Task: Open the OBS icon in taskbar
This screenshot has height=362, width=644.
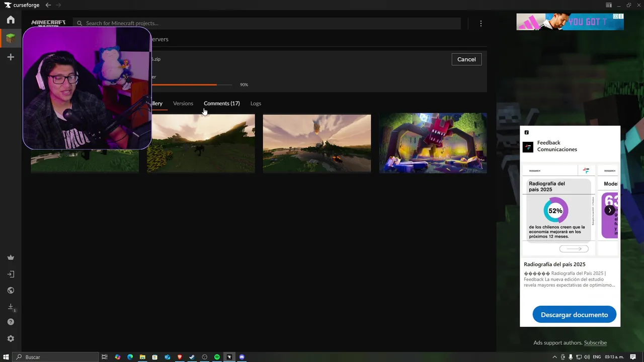Action: tap(204, 357)
